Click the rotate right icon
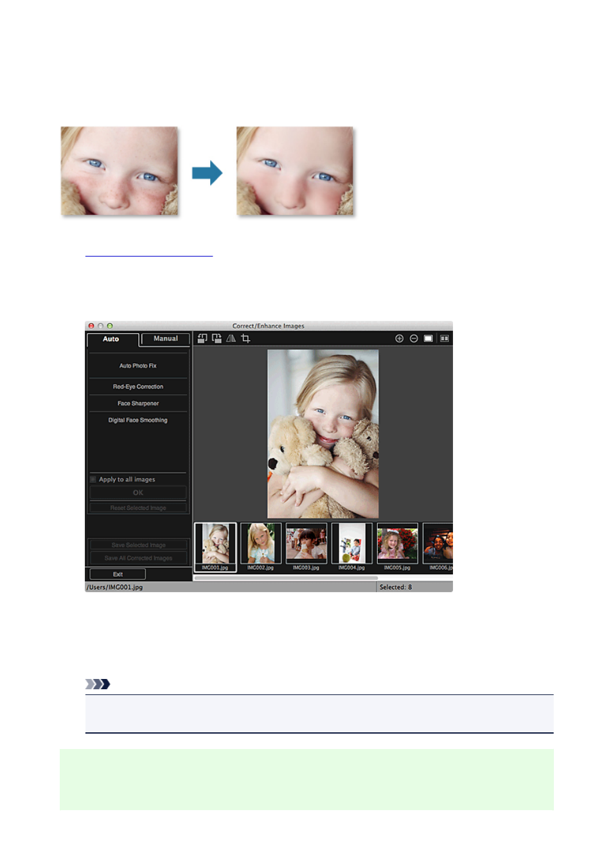 217,338
